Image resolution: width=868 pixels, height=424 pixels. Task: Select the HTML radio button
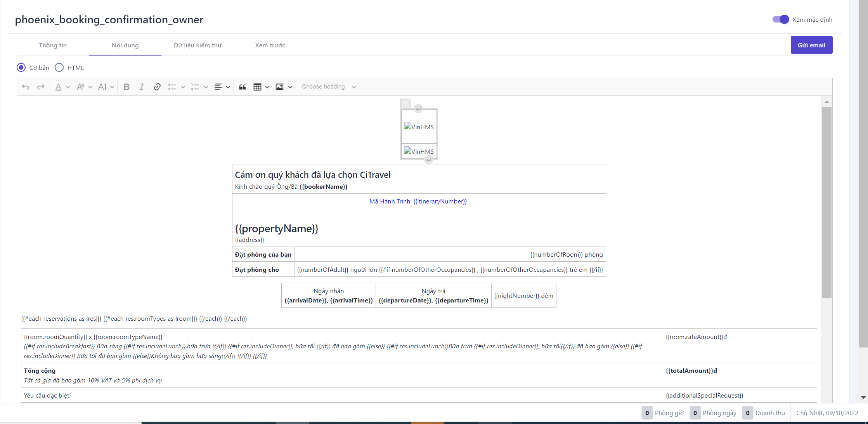(x=59, y=68)
